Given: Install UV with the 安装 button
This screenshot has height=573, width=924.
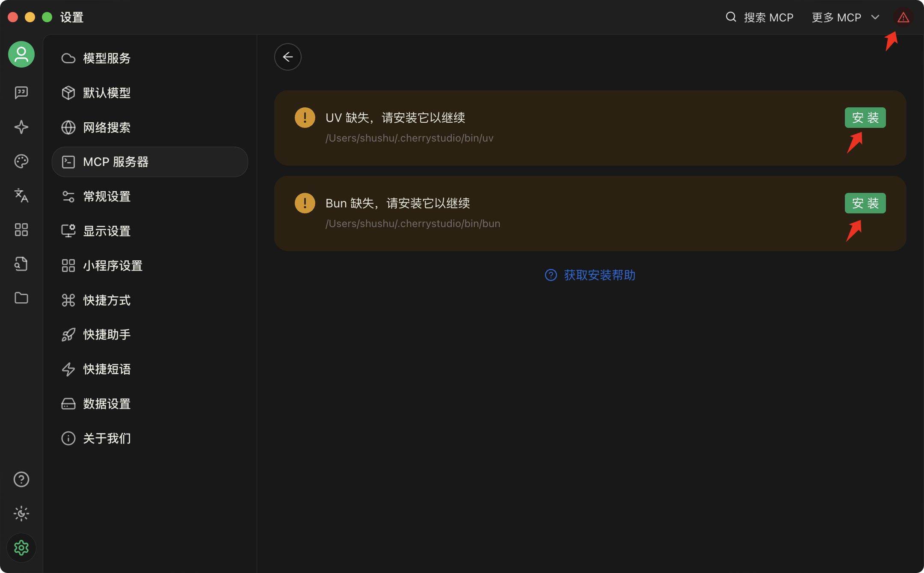Looking at the screenshot, I should click(x=865, y=118).
